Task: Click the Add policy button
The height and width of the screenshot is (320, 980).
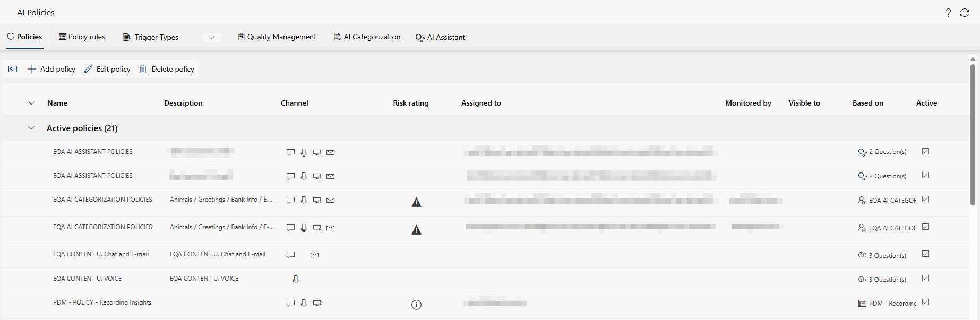Action: click(51, 69)
